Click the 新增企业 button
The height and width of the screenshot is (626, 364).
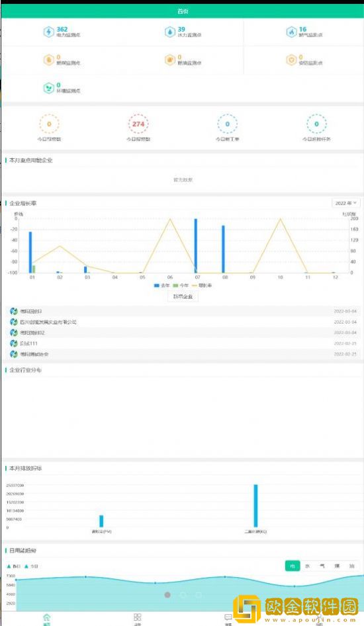pos(183,296)
